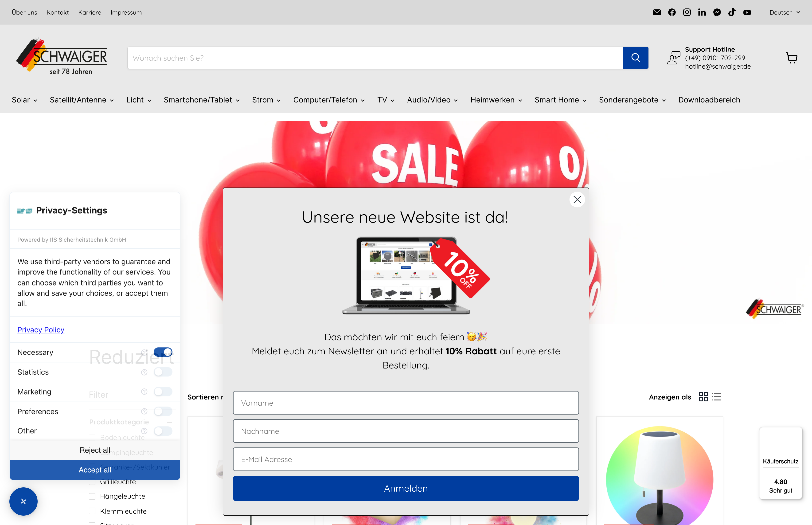Click the YouTube channel icon
Viewport: 812px width, 525px height.
point(747,12)
